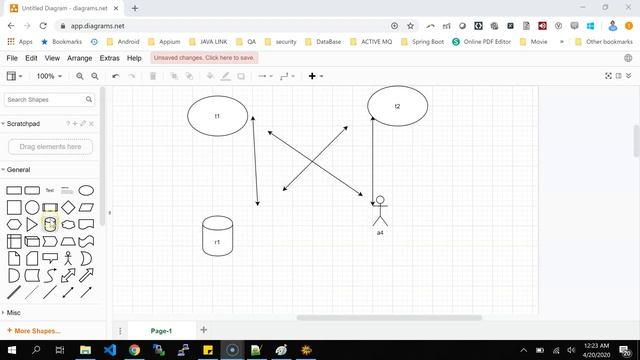Select the Cloud shape in palette
This screenshot has height=360, width=640.
pos(68,224)
